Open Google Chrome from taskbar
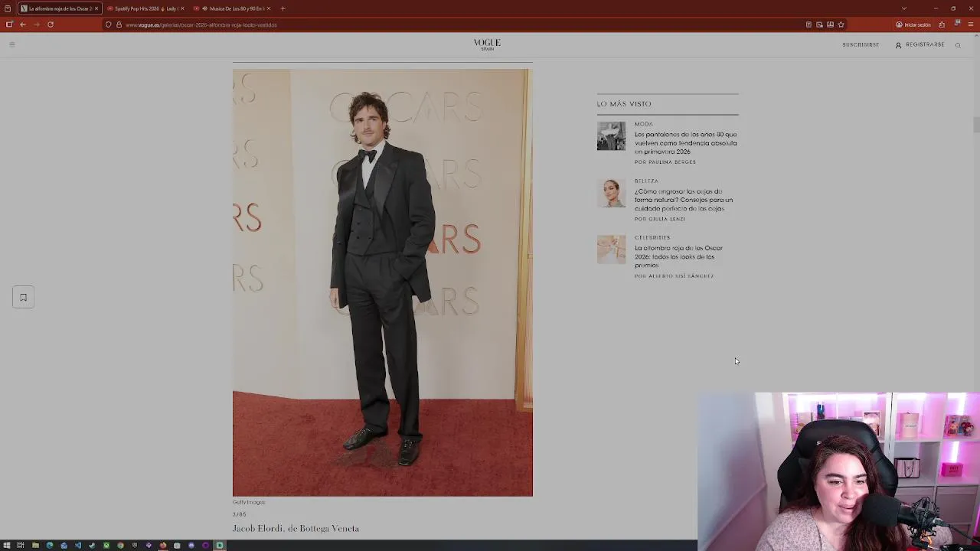 [x=120, y=546]
